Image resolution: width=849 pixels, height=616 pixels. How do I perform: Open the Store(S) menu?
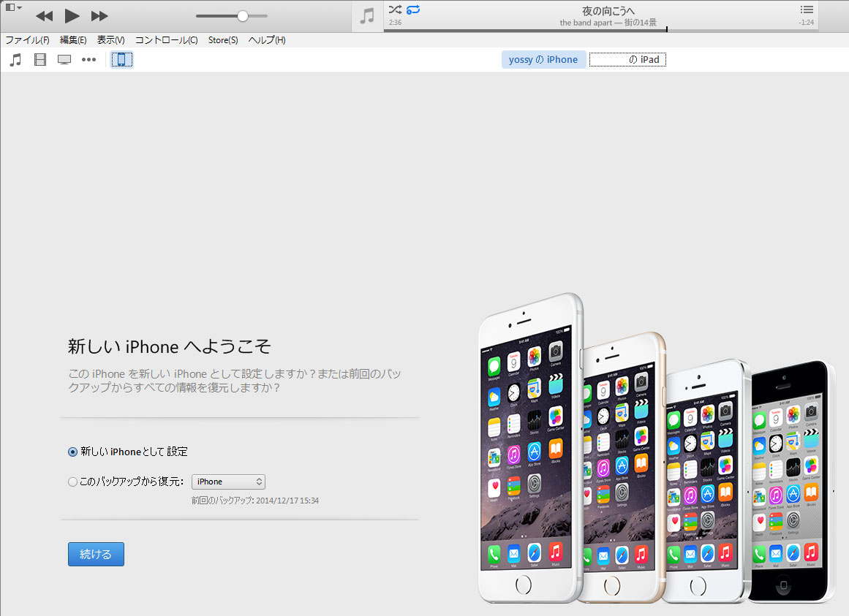tap(223, 40)
